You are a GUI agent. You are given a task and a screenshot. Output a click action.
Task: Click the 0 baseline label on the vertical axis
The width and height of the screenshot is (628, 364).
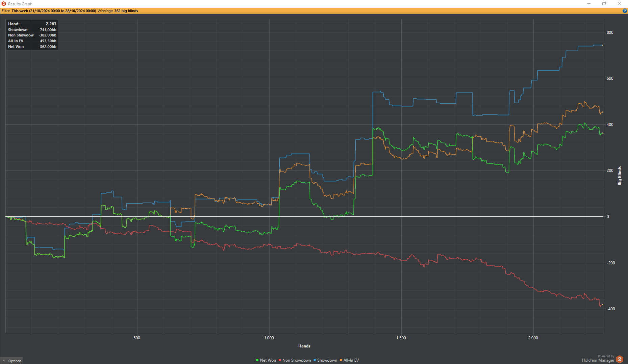(608, 217)
